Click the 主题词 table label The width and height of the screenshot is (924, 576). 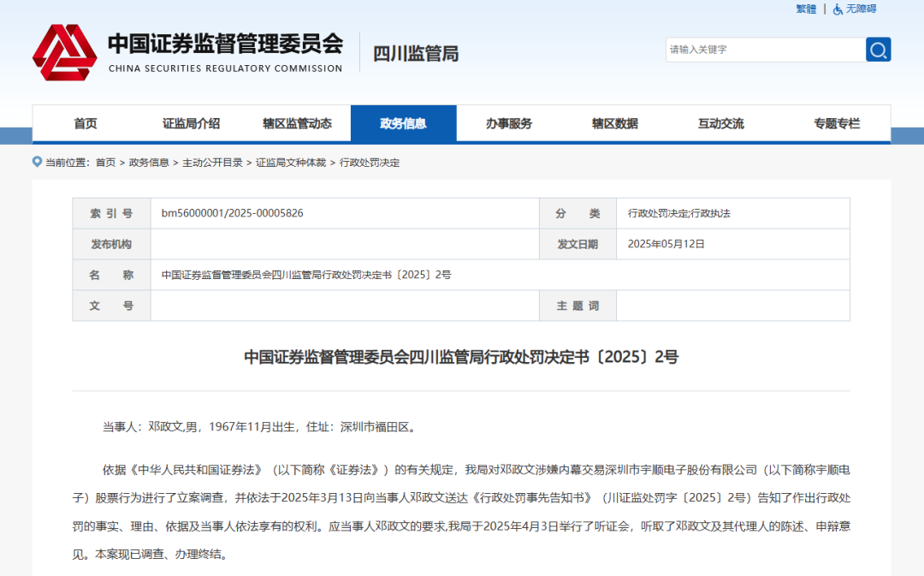coord(577,306)
